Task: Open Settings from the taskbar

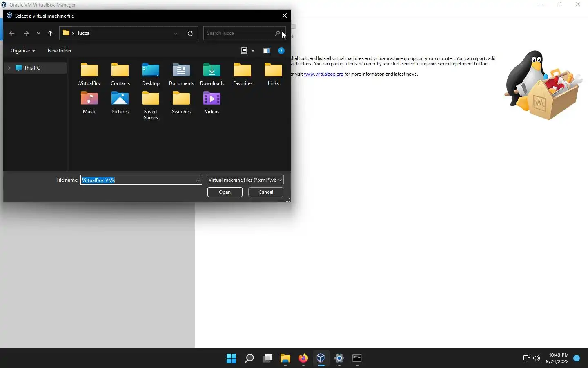Action: coord(339,358)
